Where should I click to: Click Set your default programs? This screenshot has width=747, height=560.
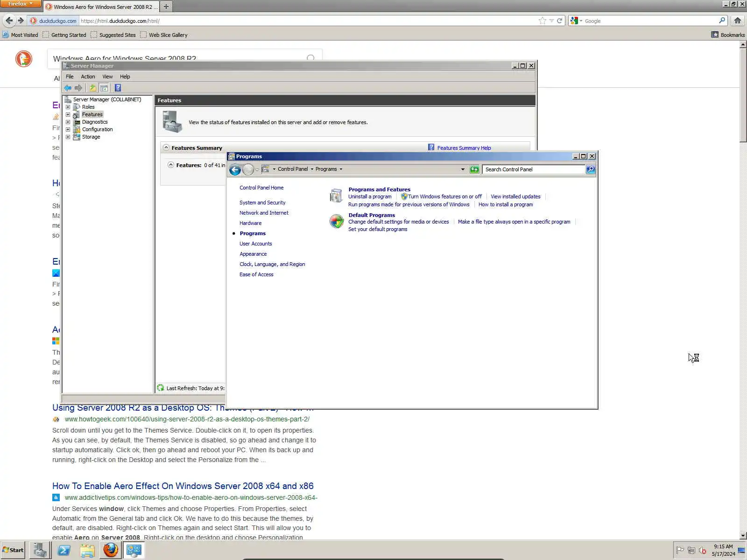(x=378, y=229)
